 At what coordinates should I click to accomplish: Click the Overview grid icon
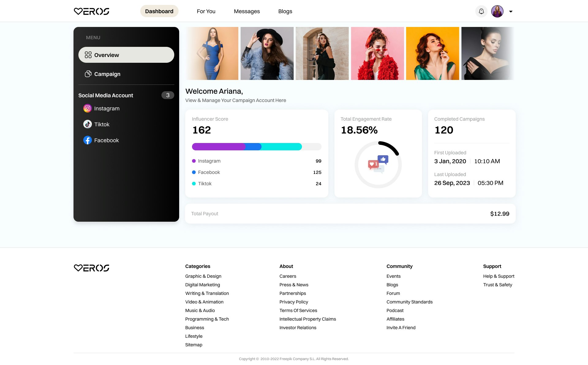pyautogui.click(x=88, y=55)
